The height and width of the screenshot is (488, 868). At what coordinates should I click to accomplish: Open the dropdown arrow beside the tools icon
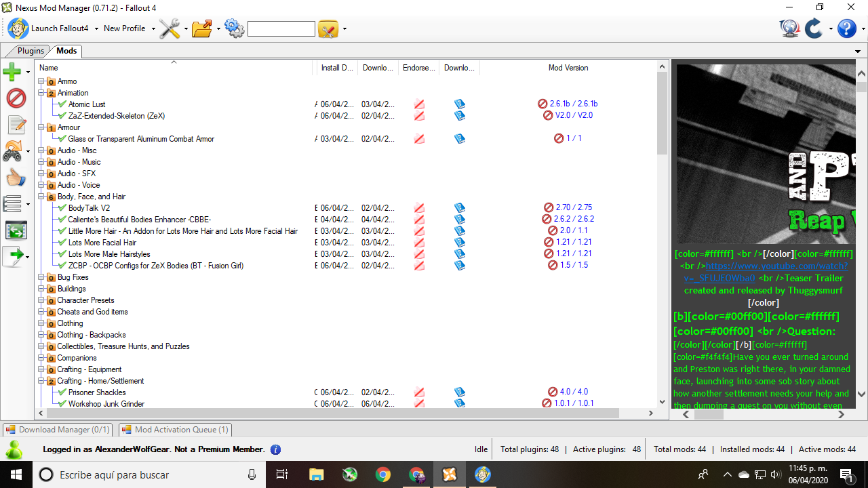186,29
